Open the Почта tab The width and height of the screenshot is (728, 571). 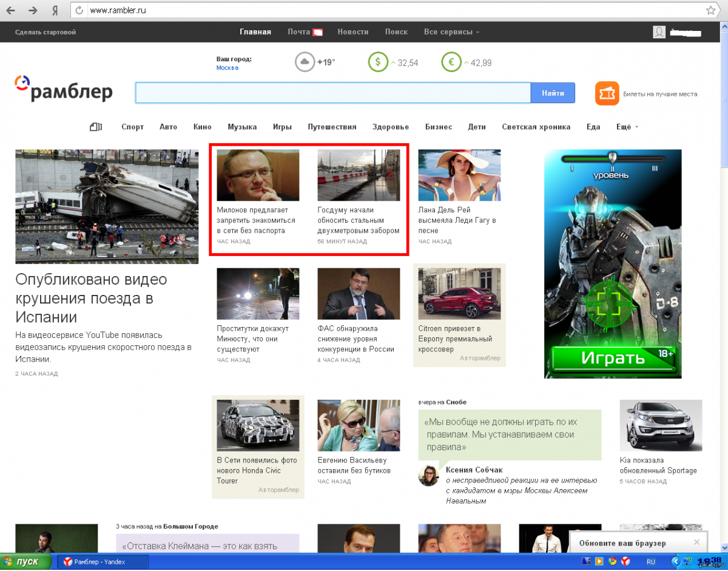pos(299,32)
